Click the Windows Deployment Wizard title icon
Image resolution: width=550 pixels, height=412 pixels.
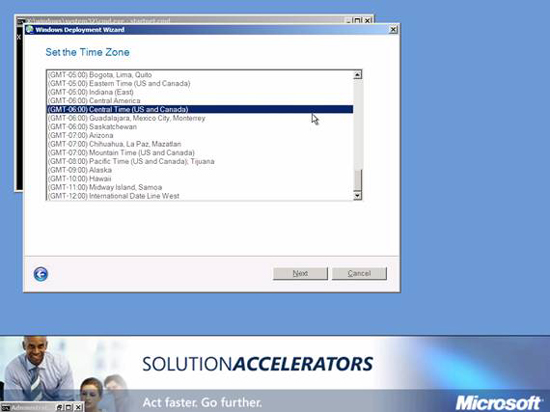[x=29, y=29]
